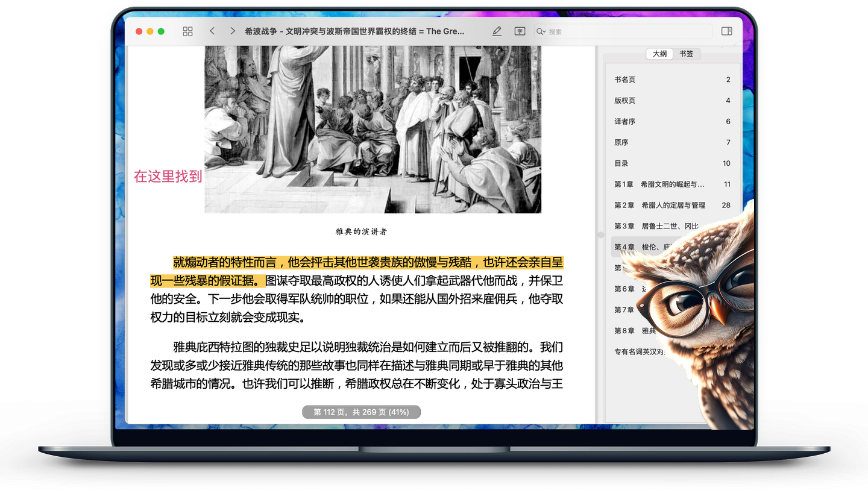Go to 译者序 in the outline
Viewport: 868px width, 493px height.
[624, 122]
